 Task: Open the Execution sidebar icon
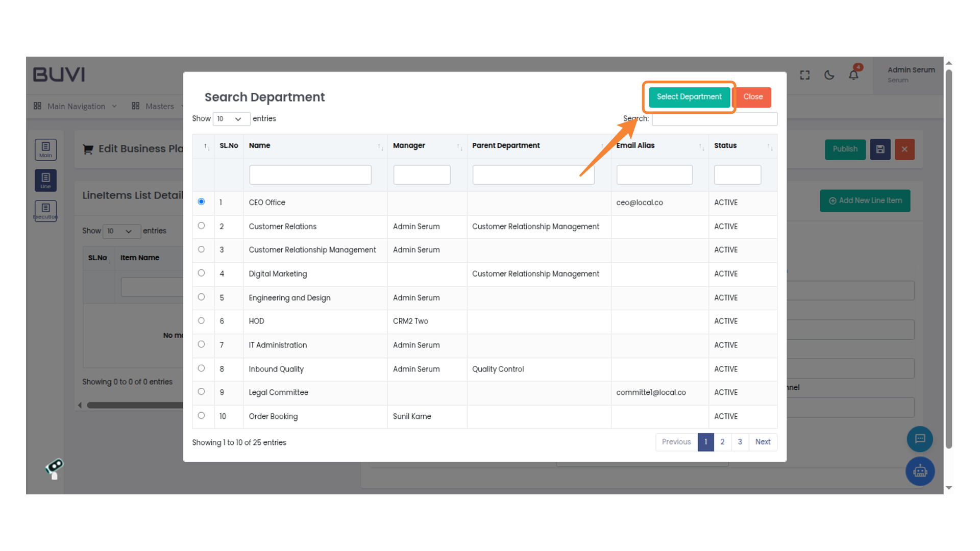(45, 211)
